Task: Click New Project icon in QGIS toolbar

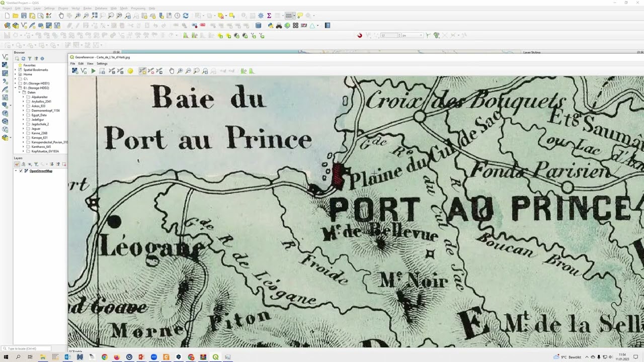Action: pos(7,16)
